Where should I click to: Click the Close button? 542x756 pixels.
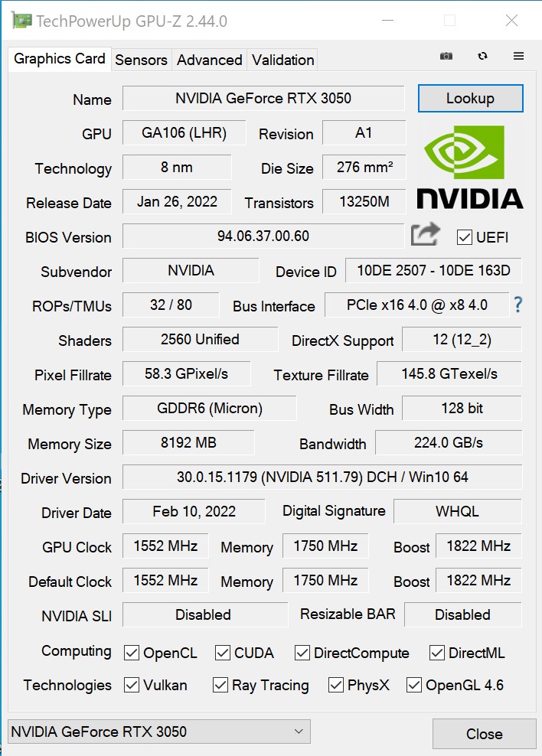pyautogui.click(x=484, y=734)
